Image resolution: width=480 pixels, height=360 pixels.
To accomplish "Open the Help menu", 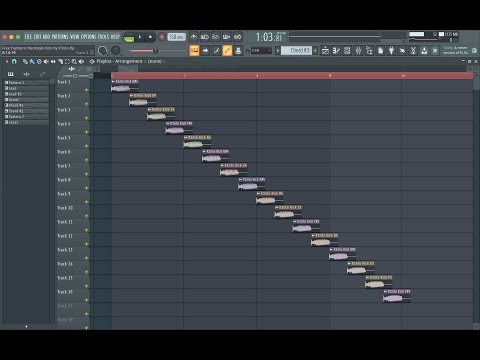I will tap(115, 37).
